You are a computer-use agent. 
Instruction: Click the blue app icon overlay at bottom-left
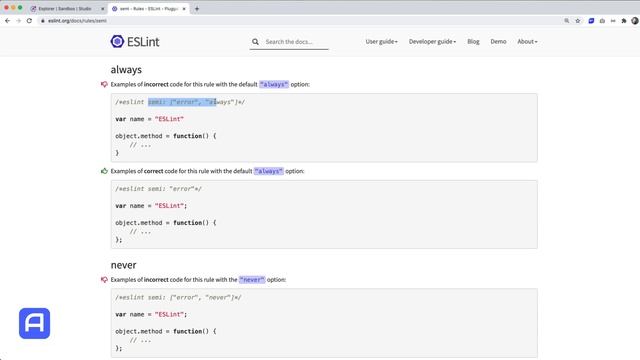34,323
